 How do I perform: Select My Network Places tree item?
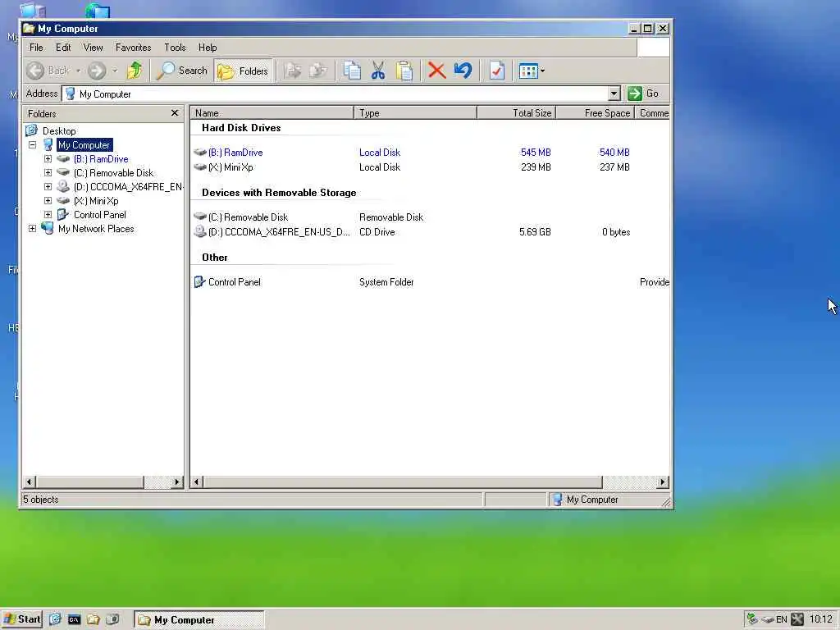(x=96, y=229)
